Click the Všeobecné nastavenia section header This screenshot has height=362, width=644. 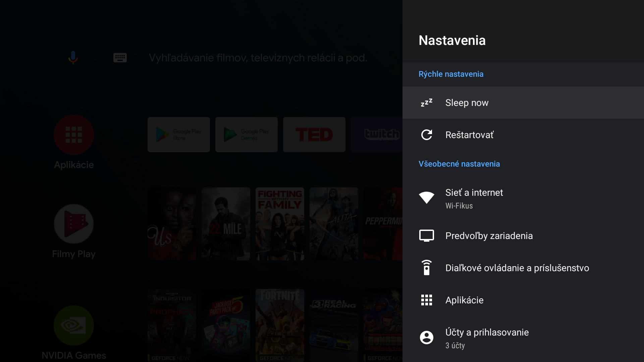459,164
